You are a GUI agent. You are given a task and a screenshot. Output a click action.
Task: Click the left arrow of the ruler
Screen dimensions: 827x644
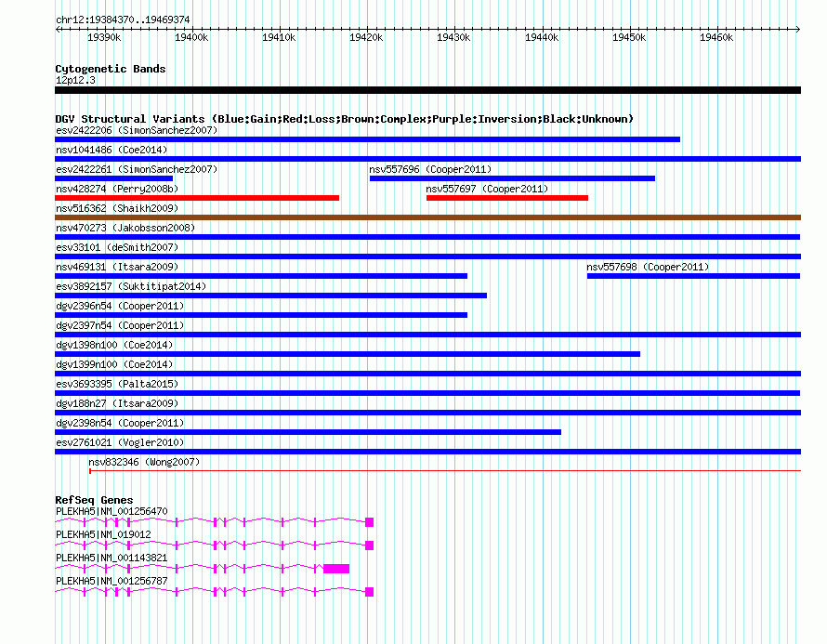click(58, 30)
